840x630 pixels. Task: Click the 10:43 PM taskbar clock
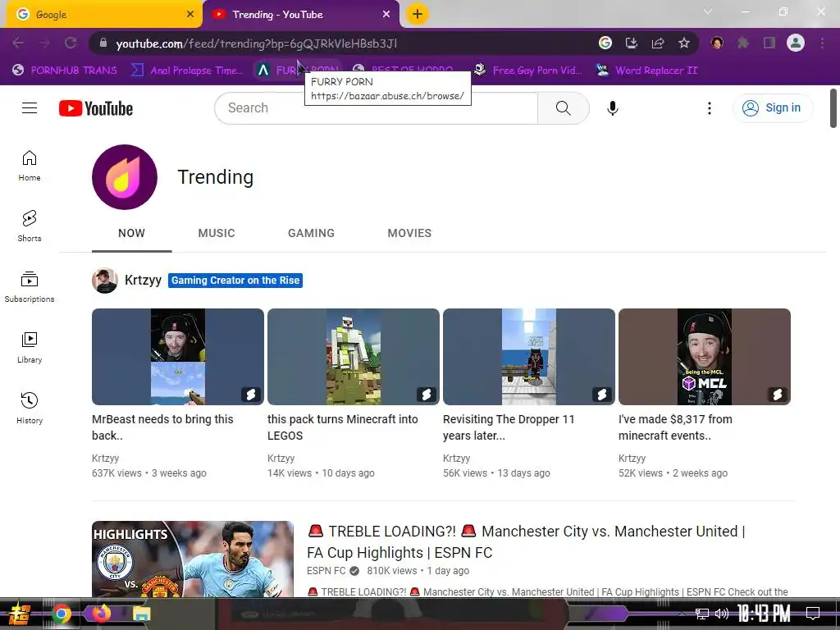764,614
